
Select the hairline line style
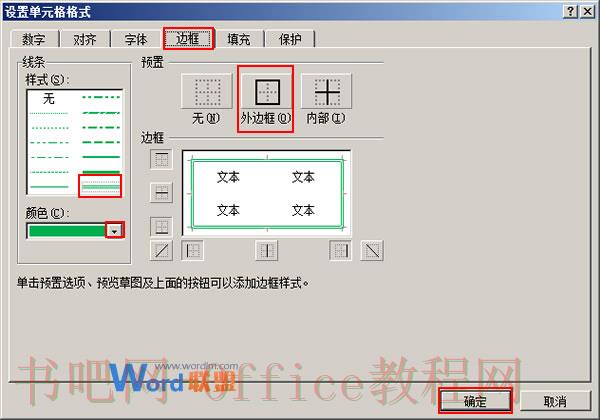pyautogui.click(x=49, y=113)
